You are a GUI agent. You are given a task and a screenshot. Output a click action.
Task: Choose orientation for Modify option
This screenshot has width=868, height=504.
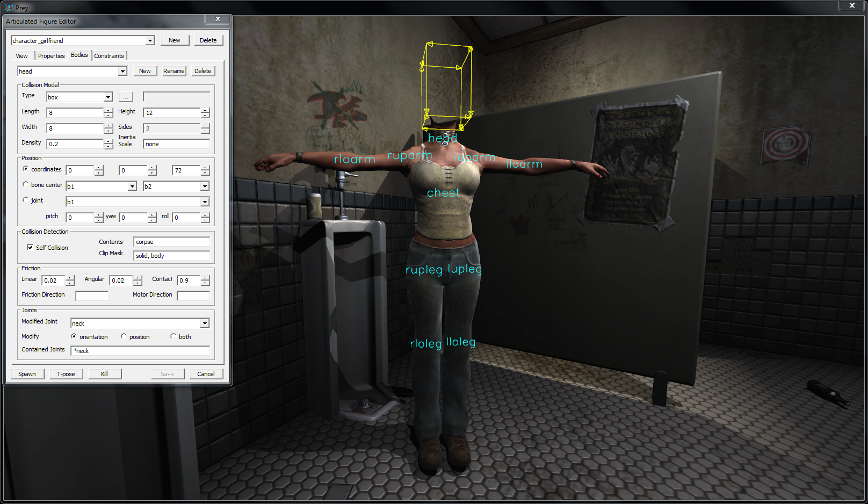pyautogui.click(x=74, y=336)
